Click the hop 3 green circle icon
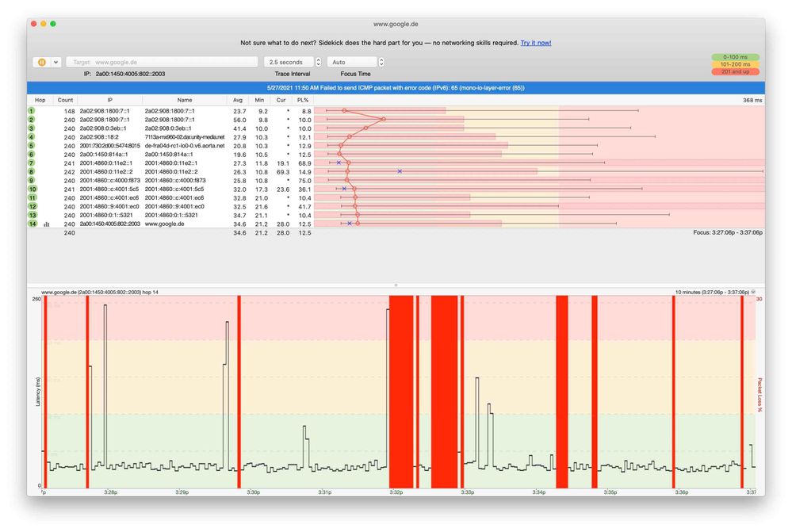This screenshot has width=792, height=532. (32, 128)
